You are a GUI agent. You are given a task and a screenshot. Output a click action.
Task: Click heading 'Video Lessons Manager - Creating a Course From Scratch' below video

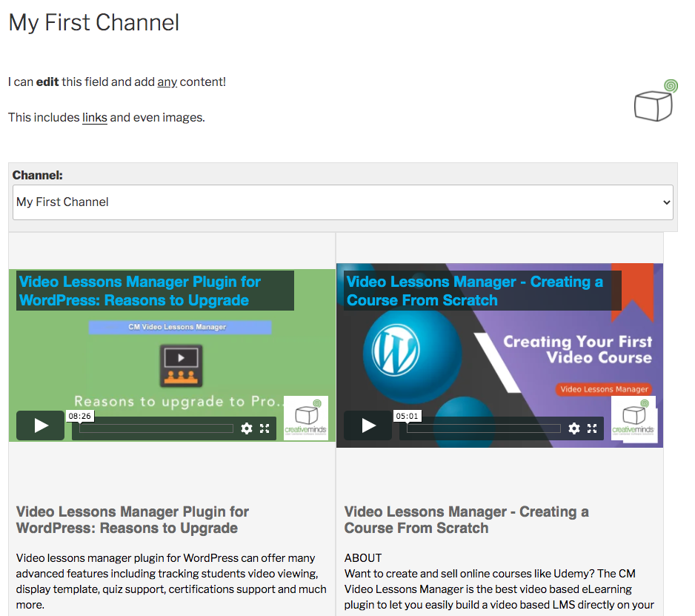(466, 520)
